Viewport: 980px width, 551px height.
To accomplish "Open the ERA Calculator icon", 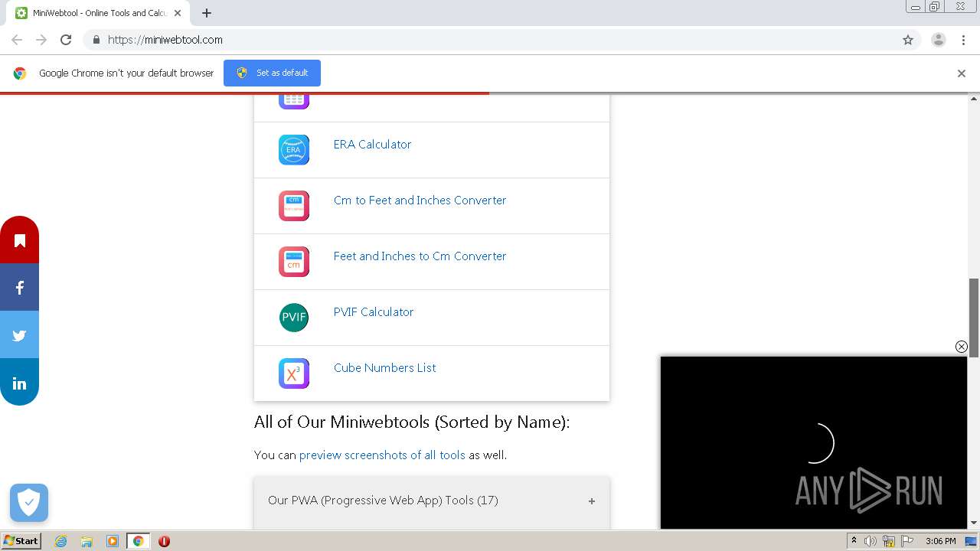I will [x=294, y=150].
